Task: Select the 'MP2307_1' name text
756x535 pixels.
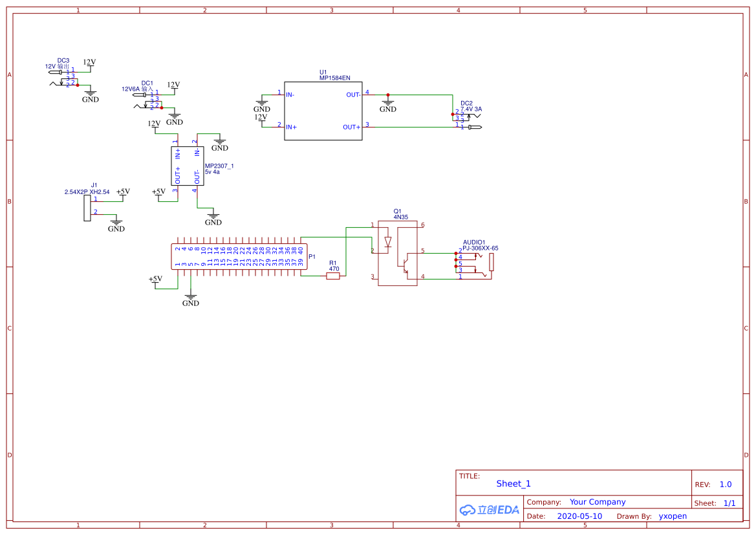Action: (219, 166)
